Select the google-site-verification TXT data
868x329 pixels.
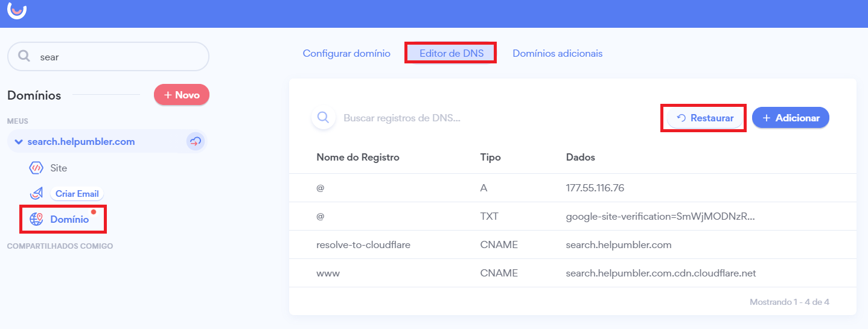[661, 216]
